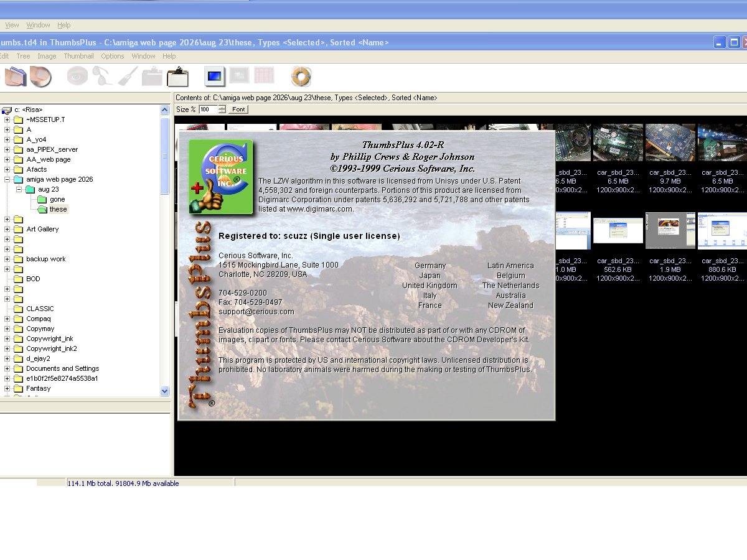Increase Size % with the up arrow
The image size is (747, 560).
222,107
